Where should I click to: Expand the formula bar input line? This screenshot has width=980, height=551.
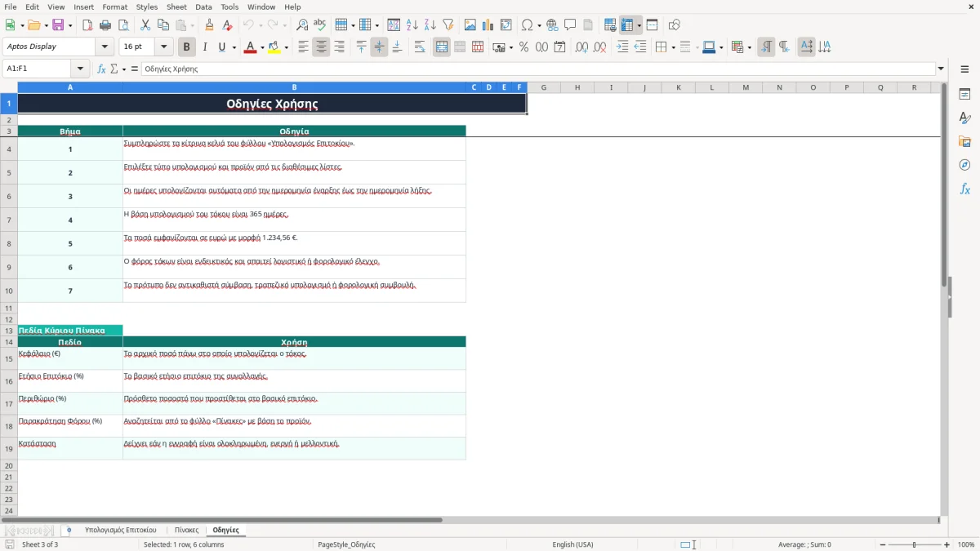click(941, 69)
